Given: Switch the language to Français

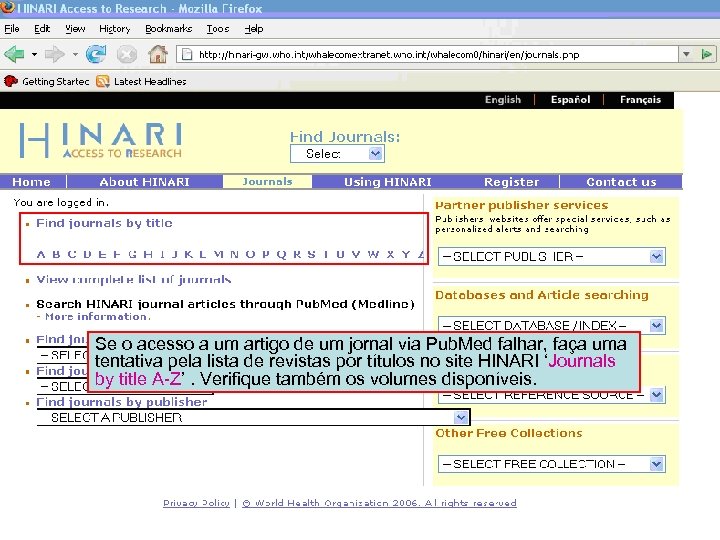Looking at the screenshot, I should 640,100.
